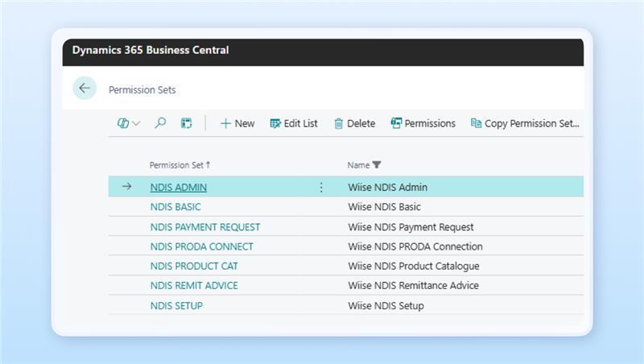Viewport: 644px width, 364px height.
Task: Open the NDIS ADMIN row options menu
Action: click(321, 187)
